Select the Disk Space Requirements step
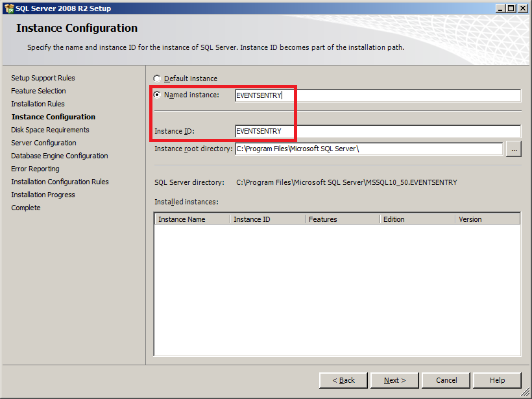The height and width of the screenshot is (399, 532). coord(50,130)
